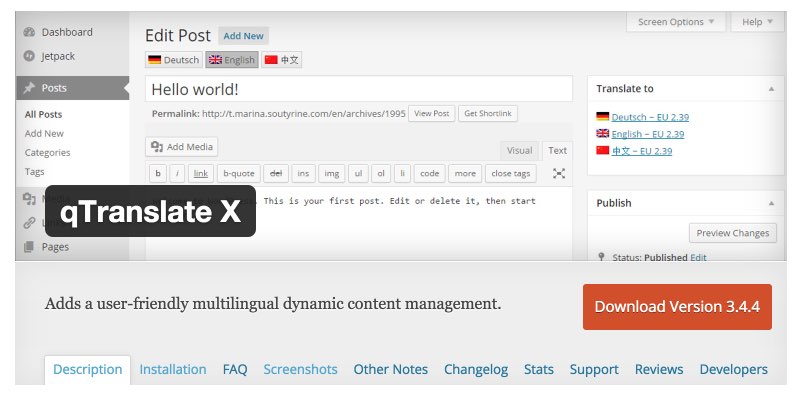Click the Edit link next to Status Published

(x=698, y=257)
